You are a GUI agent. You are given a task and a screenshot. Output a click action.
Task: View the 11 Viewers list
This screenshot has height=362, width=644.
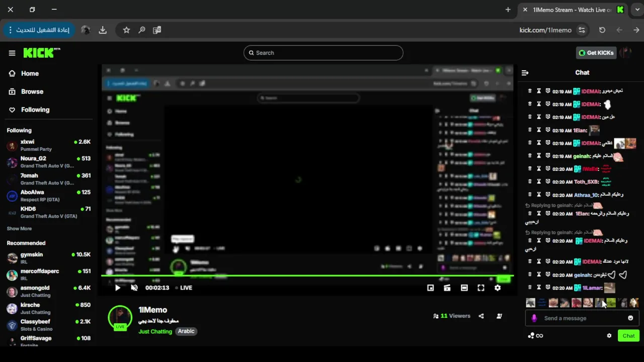(451, 316)
